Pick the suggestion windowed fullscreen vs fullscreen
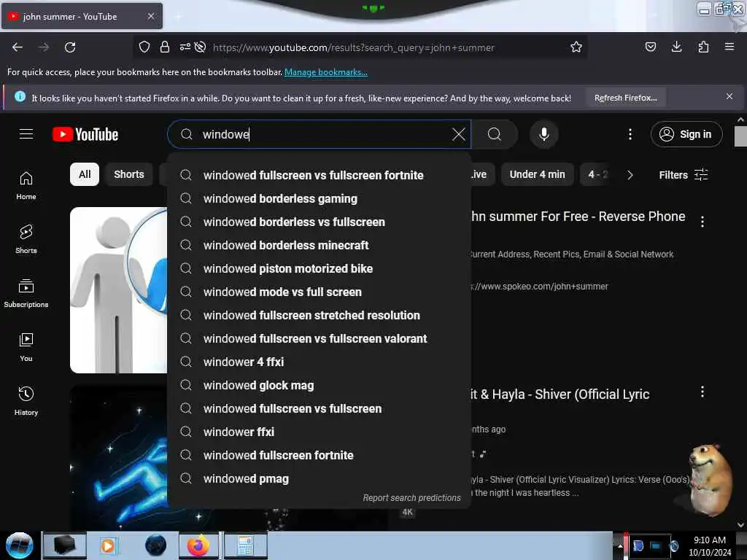Viewport: 747px width, 560px height. point(320,408)
